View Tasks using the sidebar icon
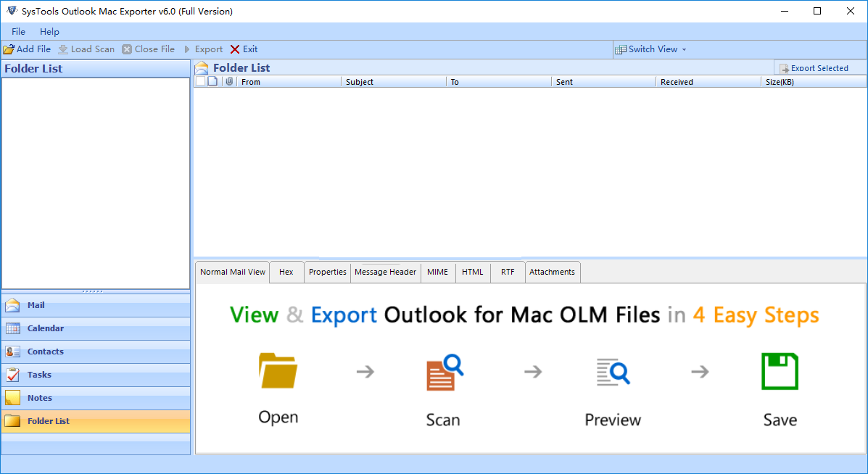 [x=40, y=375]
